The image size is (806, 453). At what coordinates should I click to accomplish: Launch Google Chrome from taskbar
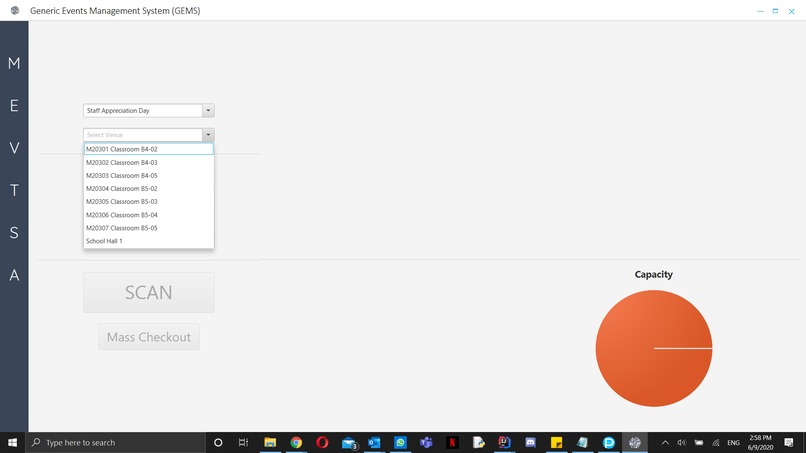tap(296, 442)
